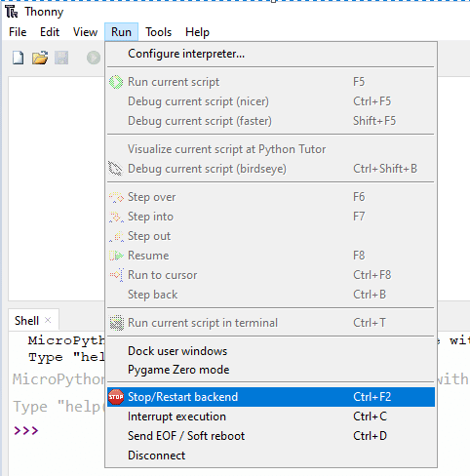Image resolution: width=470 pixels, height=476 pixels.
Task: Click the green Run current script icon
Action: point(116,82)
